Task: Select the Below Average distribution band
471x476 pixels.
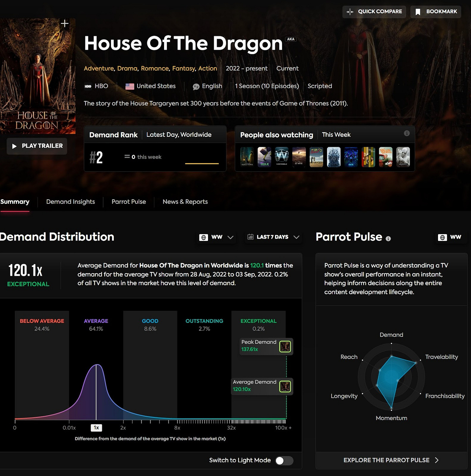Action: coord(42,365)
